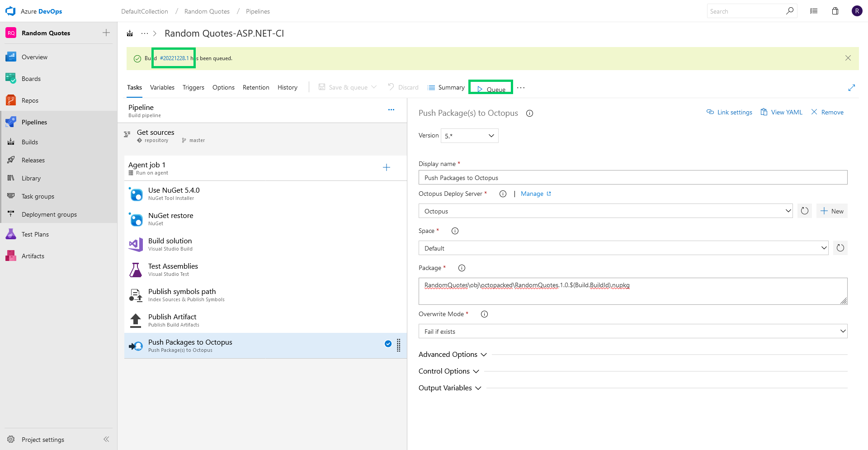The image size is (868, 450).
Task: Open Releases in the Pipelines submenu
Action: click(x=59, y=160)
